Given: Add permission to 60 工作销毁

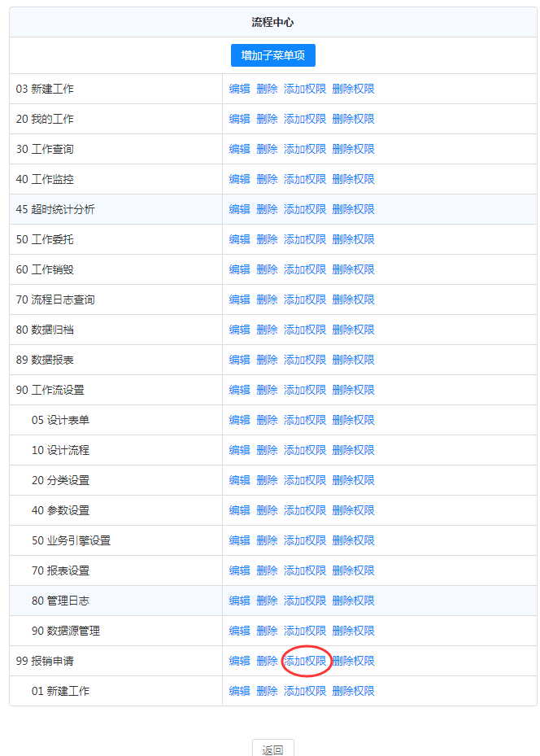Looking at the screenshot, I should point(305,269).
